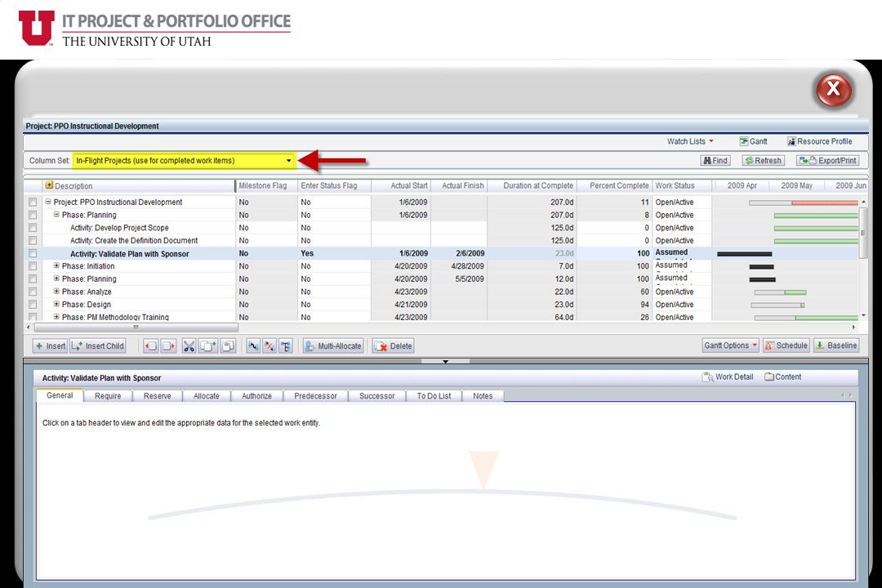This screenshot has height=588, width=882.
Task: Expand the Phase: Design node
Action: [x=56, y=304]
